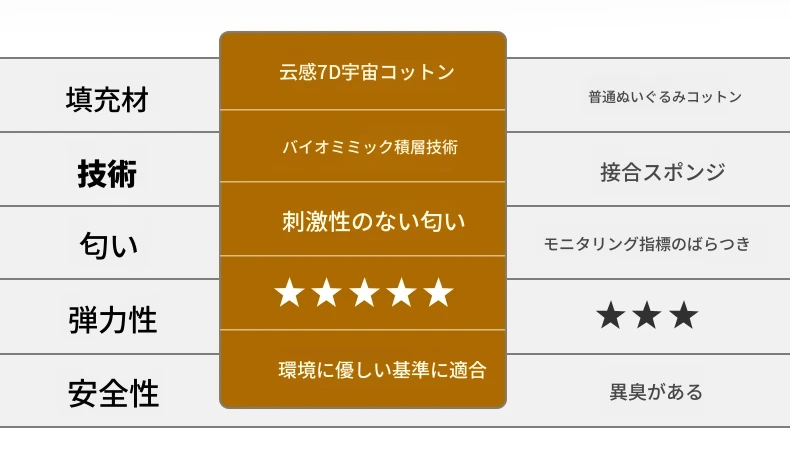Click the first black star on the right
The image size is (790, 455).
(610, 316)
